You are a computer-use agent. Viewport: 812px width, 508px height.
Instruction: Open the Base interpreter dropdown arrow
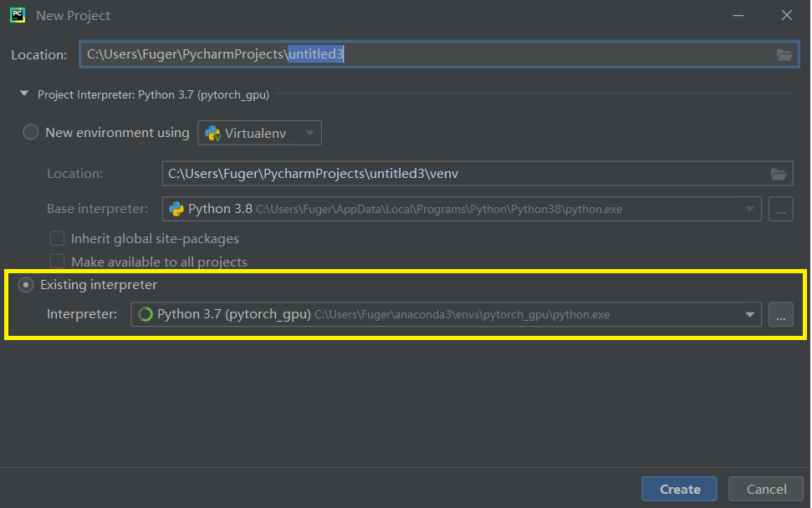coord(749,210)
